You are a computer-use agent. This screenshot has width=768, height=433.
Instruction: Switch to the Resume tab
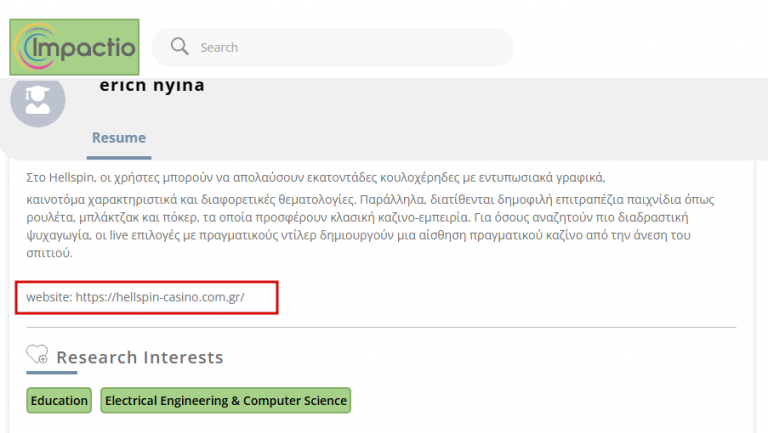[x=119, y=138]
